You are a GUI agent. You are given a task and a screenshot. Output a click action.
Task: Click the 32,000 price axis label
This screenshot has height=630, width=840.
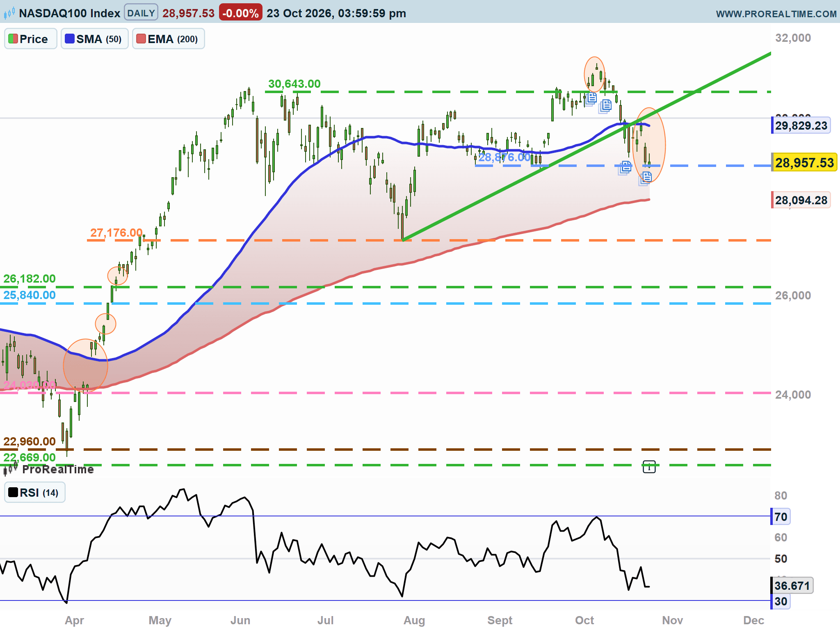pos(793,38)
